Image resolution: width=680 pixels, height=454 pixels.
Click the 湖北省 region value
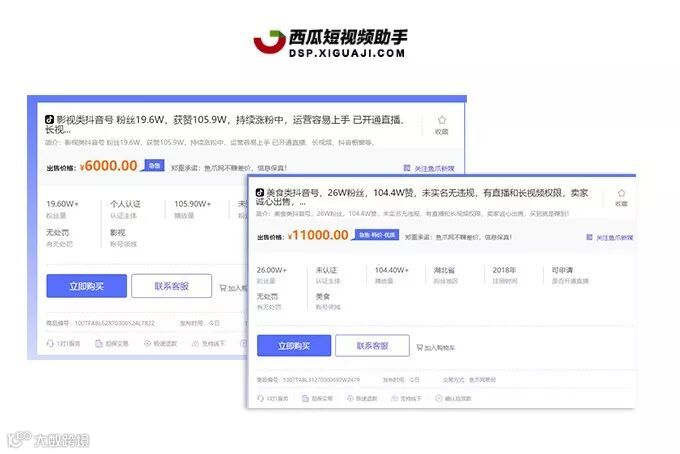tap(444, 270)
